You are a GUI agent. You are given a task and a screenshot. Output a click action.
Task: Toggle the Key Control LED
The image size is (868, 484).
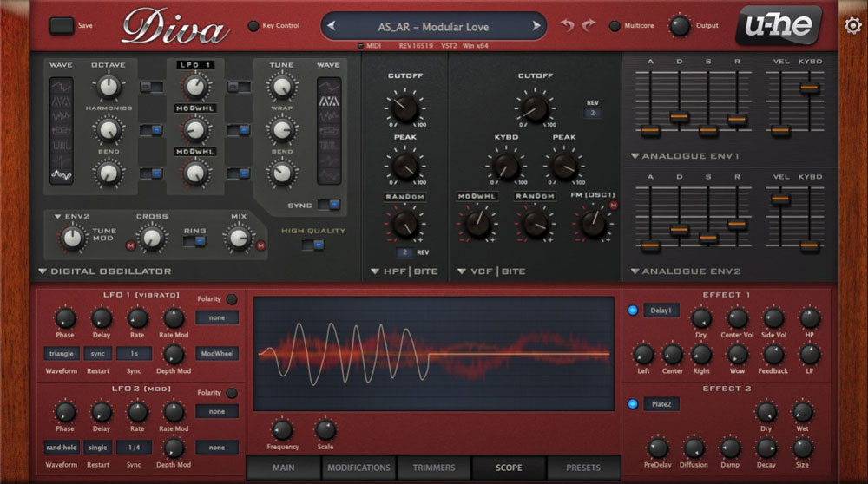(253, 25)
